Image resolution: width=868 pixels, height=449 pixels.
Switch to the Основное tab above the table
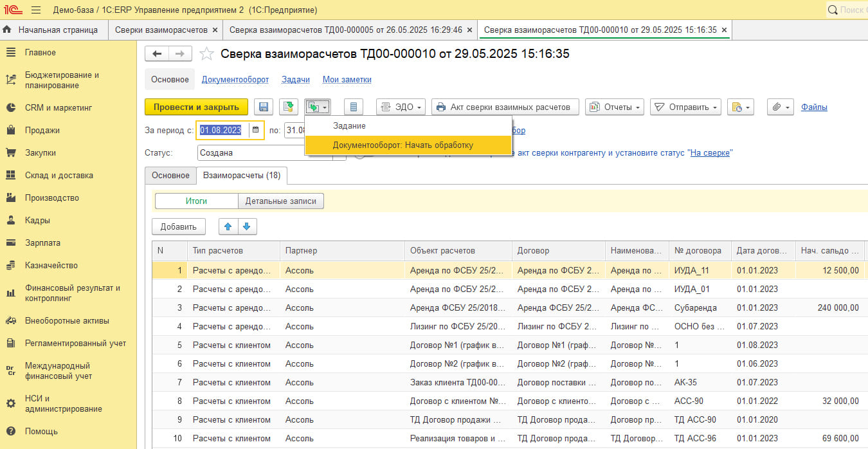[x=170, y=175]
